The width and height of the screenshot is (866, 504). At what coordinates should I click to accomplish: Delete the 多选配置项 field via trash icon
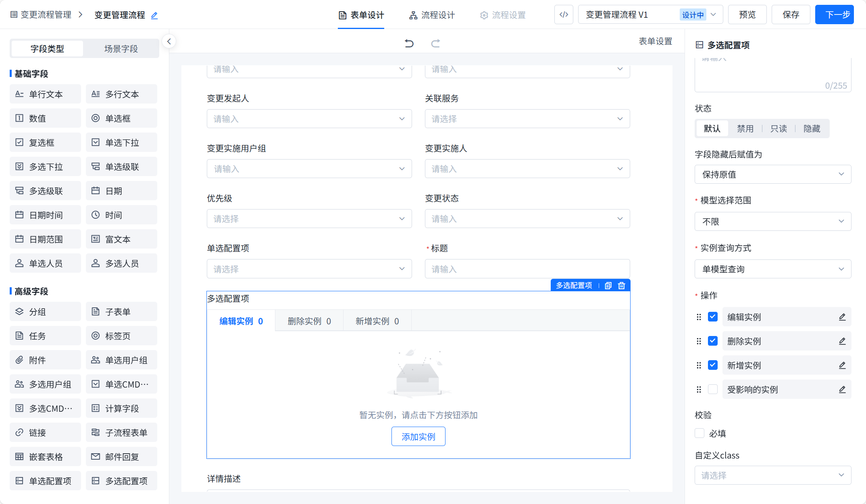point(622,286)
